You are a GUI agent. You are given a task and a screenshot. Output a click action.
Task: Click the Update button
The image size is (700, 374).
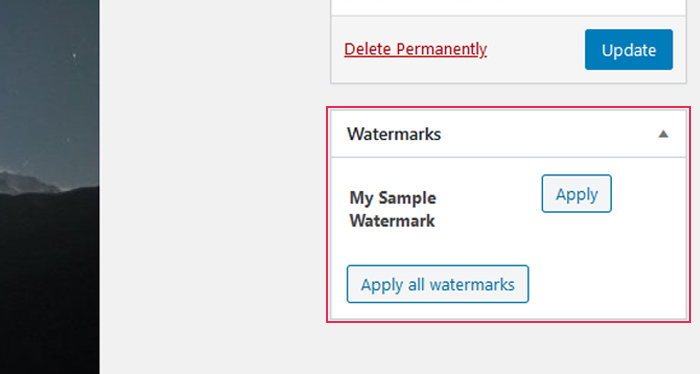[629, 50]
